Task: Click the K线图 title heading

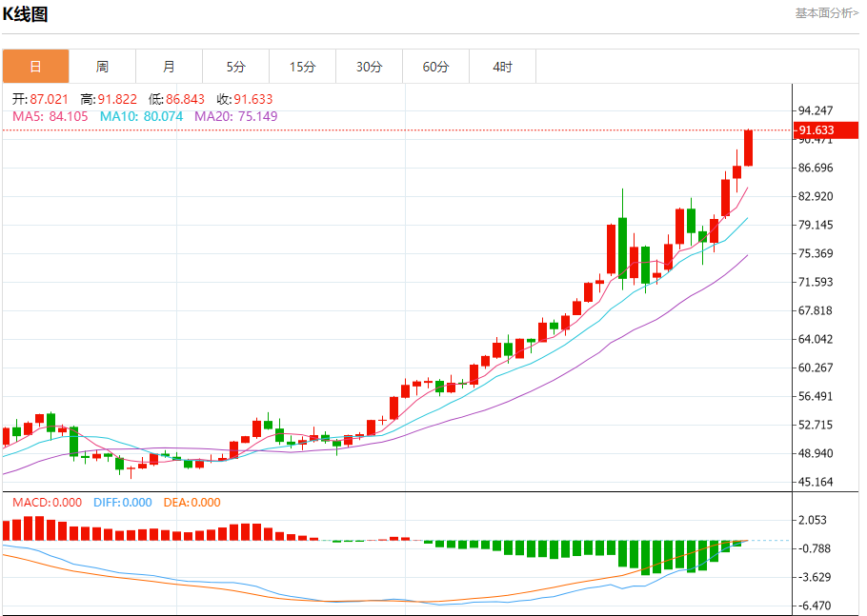Action: click(x=26, y=14)
